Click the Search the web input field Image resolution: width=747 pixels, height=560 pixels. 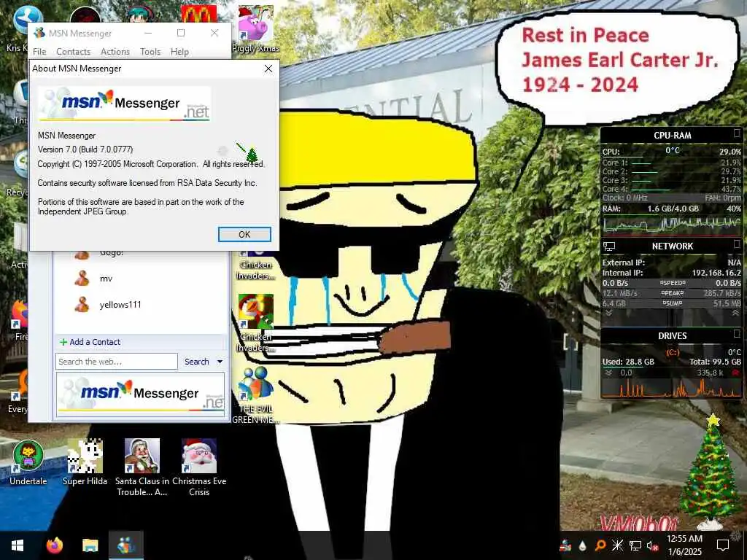click(x=116, y=362)
